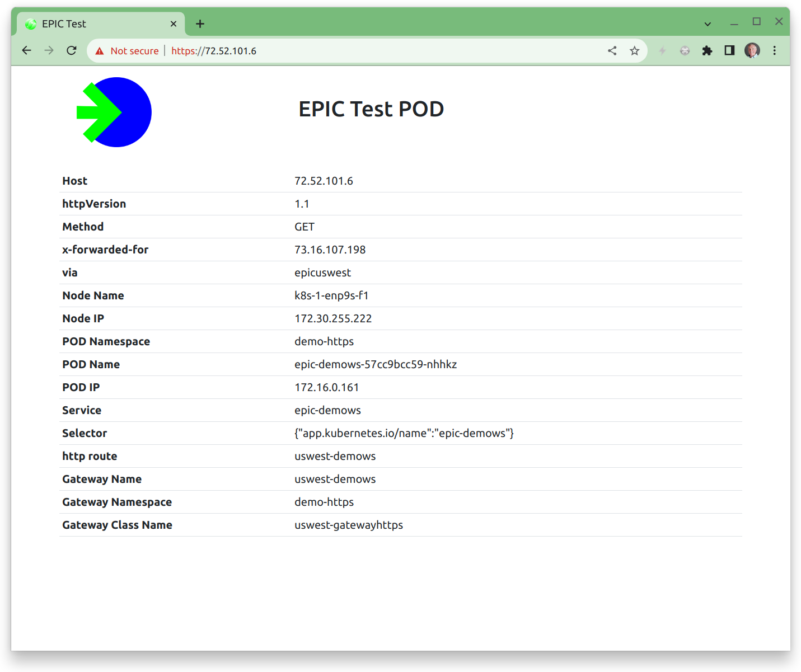
Task: Open the Extensions puzzle piece menu
Action: click(x=708, y=51)
